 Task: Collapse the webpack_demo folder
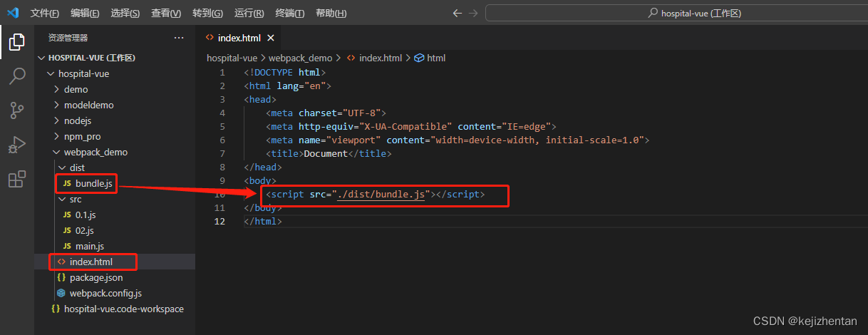click(115, 152)
